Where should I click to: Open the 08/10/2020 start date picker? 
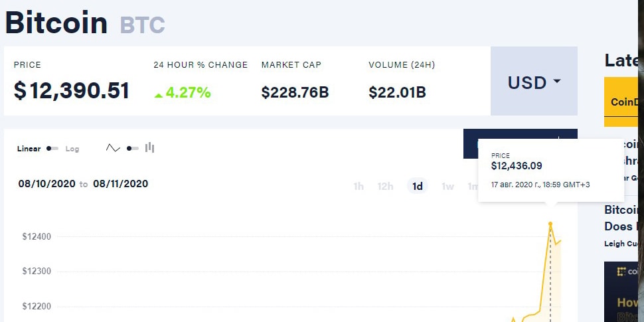[47, 184]
